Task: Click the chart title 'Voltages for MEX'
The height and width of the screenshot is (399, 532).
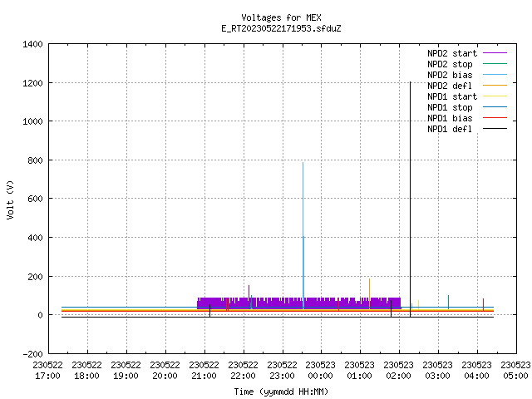Action: (281, 17)
